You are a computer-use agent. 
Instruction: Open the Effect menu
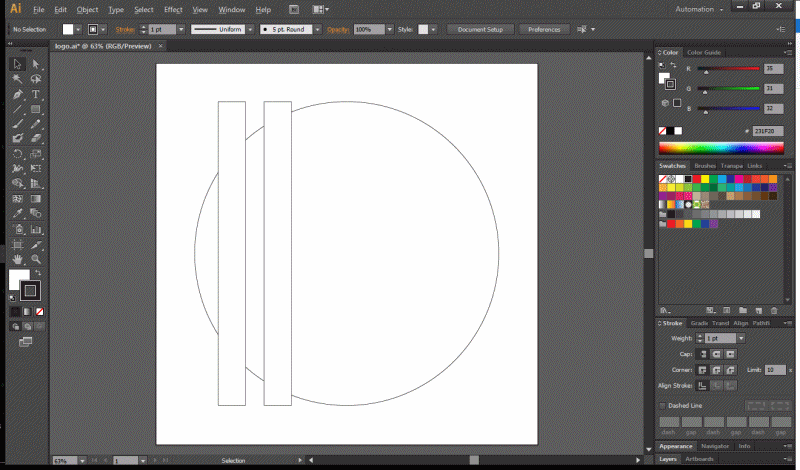pos(174,9)
